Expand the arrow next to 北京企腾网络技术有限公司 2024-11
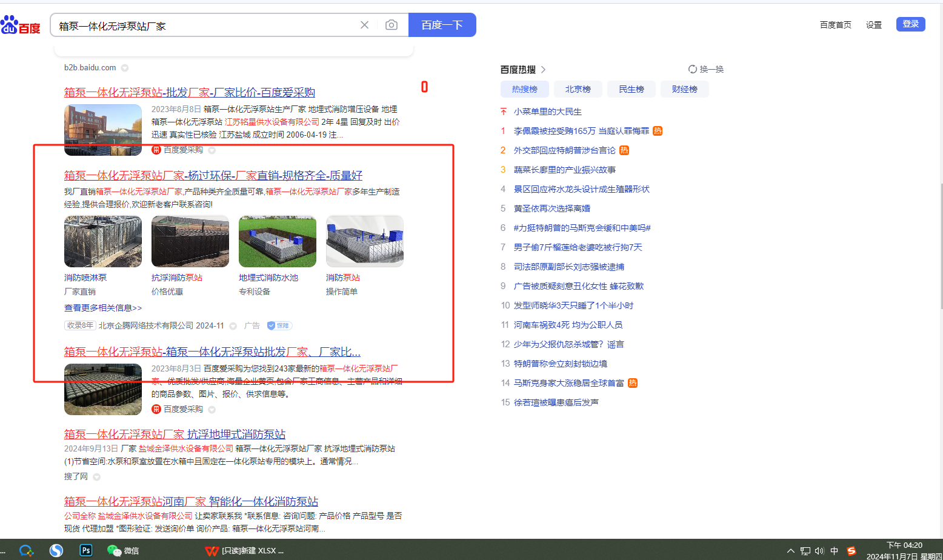The height and width of the screenshot is (560, 943). [233, 326]
